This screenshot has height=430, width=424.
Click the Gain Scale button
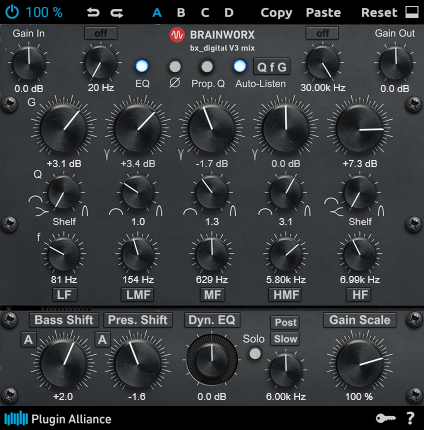360,320
